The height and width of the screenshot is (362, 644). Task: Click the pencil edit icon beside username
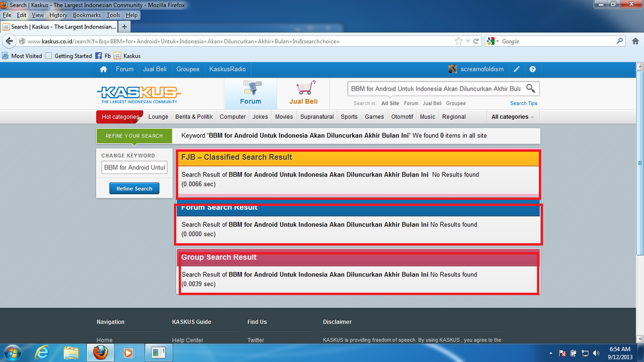pyautogui.click(x=517, y=69)
